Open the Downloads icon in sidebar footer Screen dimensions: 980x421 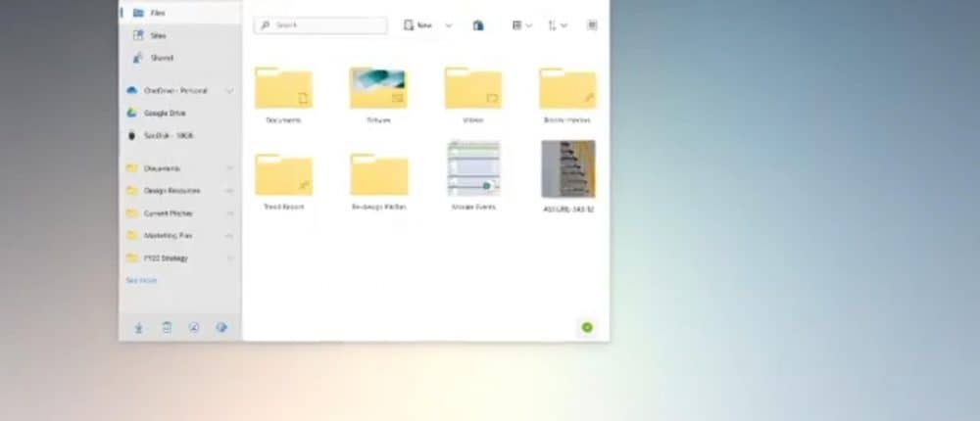[x=138, y=328]
